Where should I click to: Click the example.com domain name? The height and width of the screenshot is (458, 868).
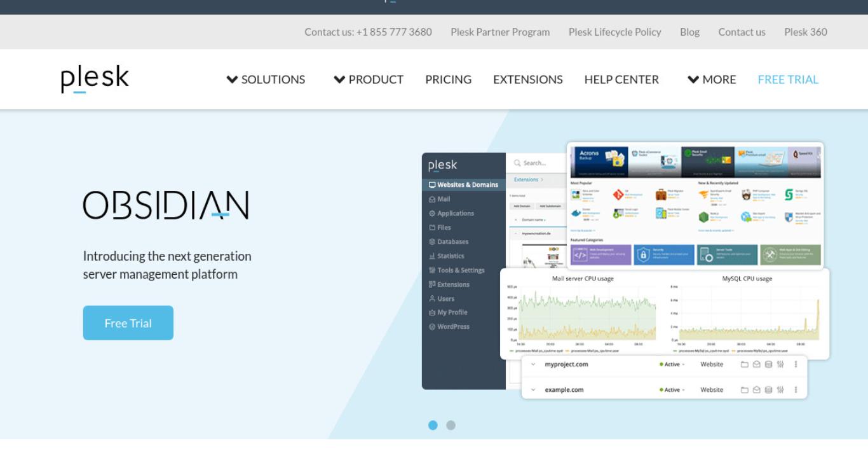(x=564, y=390)
